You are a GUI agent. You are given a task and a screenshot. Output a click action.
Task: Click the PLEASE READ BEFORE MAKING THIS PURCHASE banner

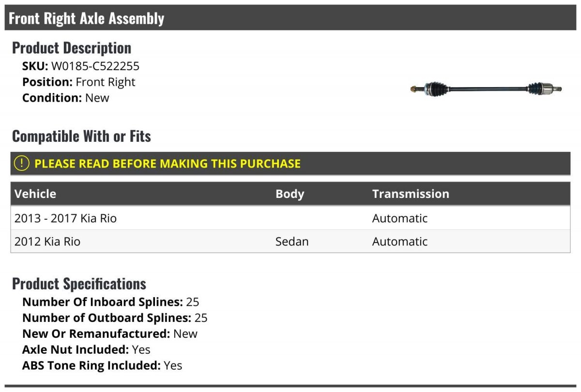click(x=168, y=164)
